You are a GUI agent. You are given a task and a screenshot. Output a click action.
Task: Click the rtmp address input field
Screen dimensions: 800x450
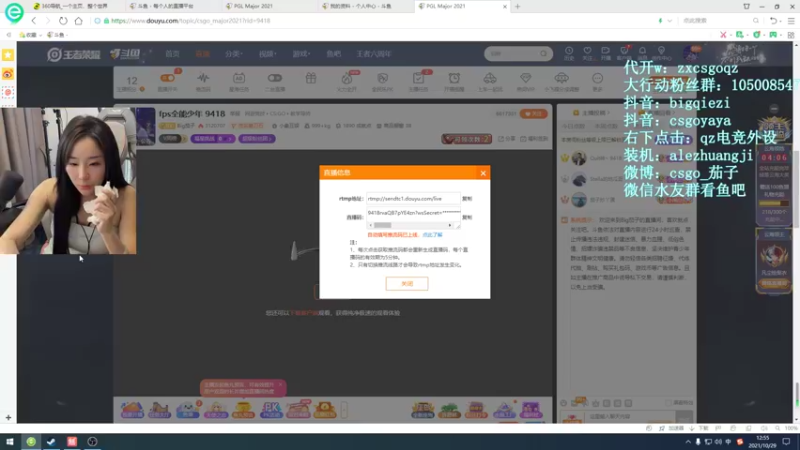[x=413, y=198]
